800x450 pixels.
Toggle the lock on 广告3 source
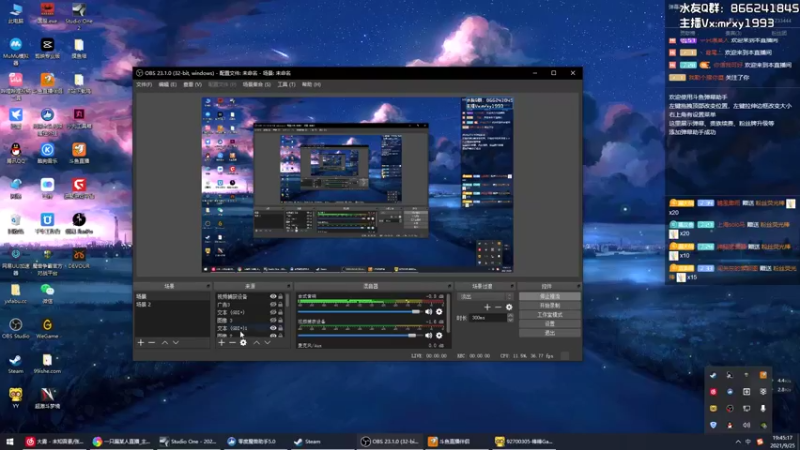point(281,305)
